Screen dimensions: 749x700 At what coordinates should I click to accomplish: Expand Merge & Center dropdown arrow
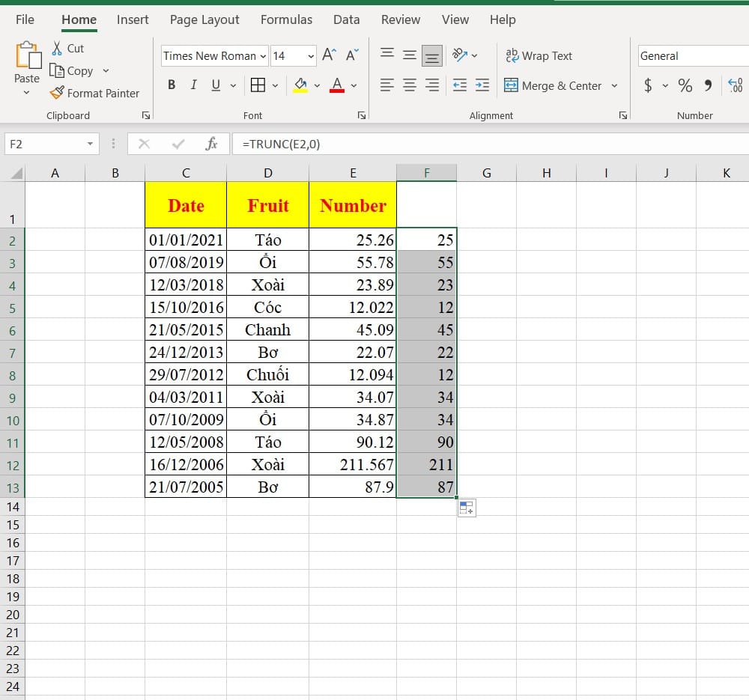[x=614, y=86]
